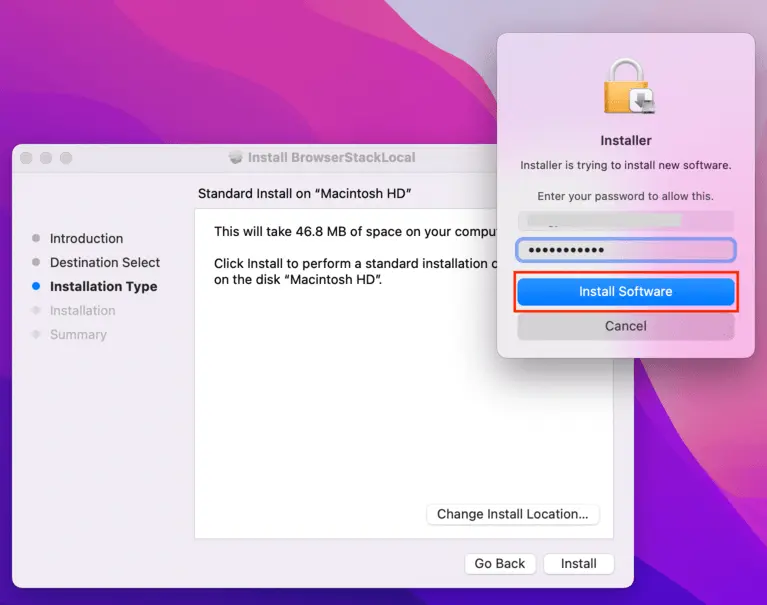Minimize the installer window

(x=47, y=158)
